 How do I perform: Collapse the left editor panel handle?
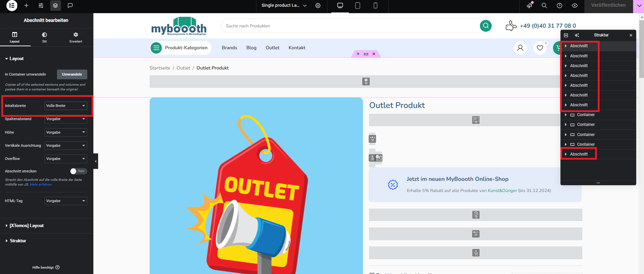coord(96,161)
